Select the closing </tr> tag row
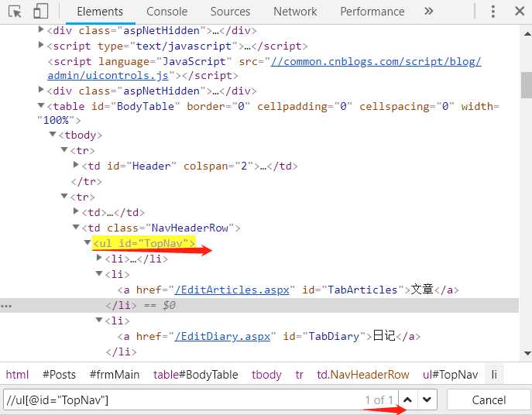Image resolution: width=532 pixels, height=415 pixels. coord(87,181)
